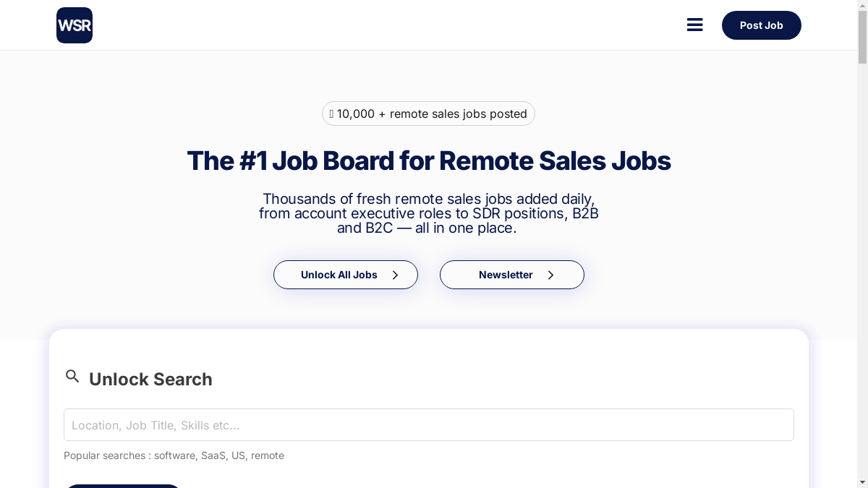The width and height of the screenshot is (868, 488).
Task: Choose the "SaaS" popular search
Action: tap(213, 455)
